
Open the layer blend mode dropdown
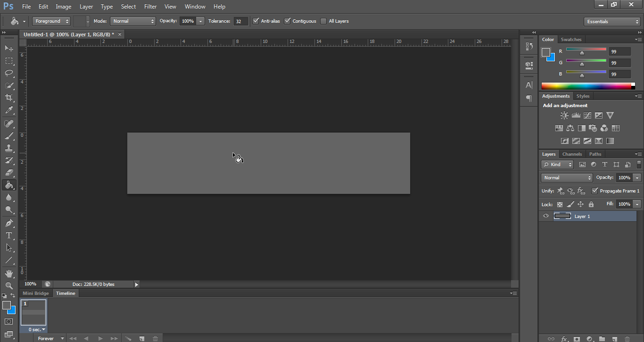567,178
